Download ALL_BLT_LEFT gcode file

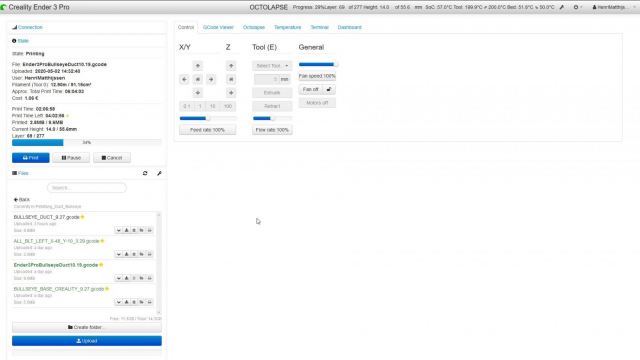point(127,254)
